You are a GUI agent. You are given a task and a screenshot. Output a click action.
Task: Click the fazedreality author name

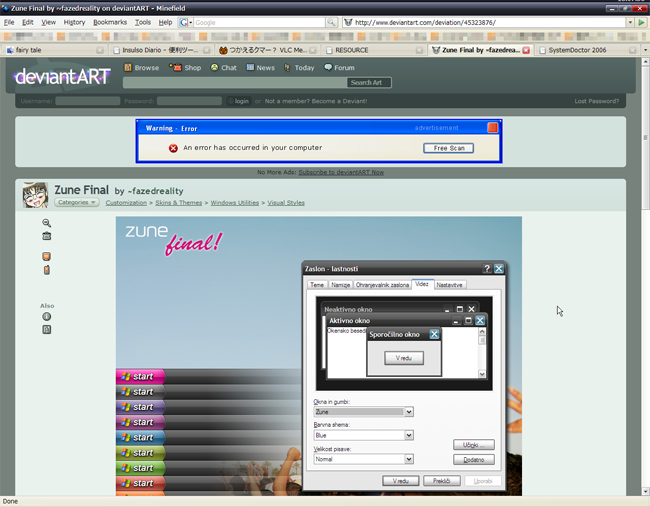click(x=155, y=191)
